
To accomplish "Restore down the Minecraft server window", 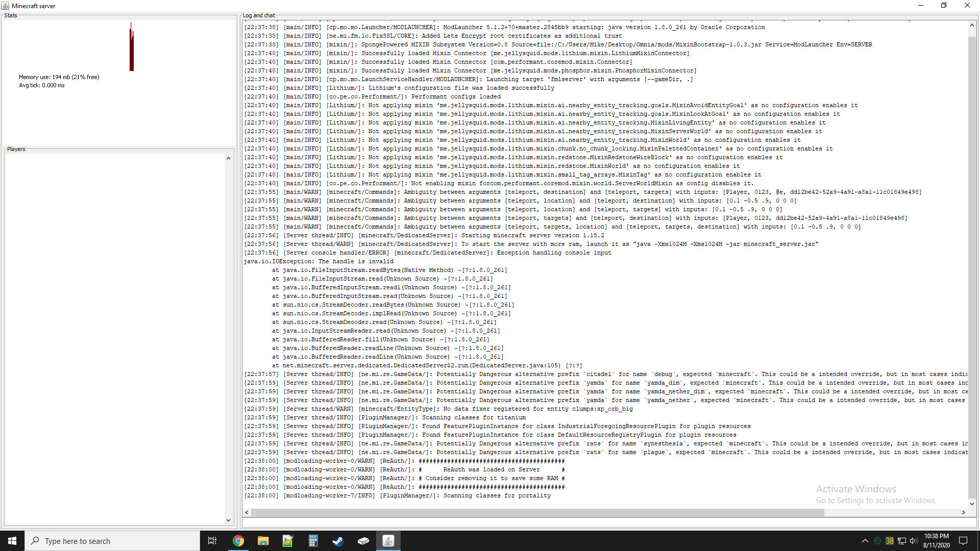I will tap(944, 6).
